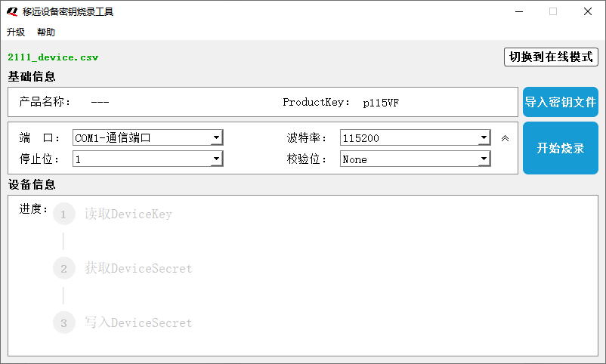Image resolution: width=606 pixels, height=364 pixels.
Task: Click the 写入DeviceSecret step label
Action: point(138,322)
